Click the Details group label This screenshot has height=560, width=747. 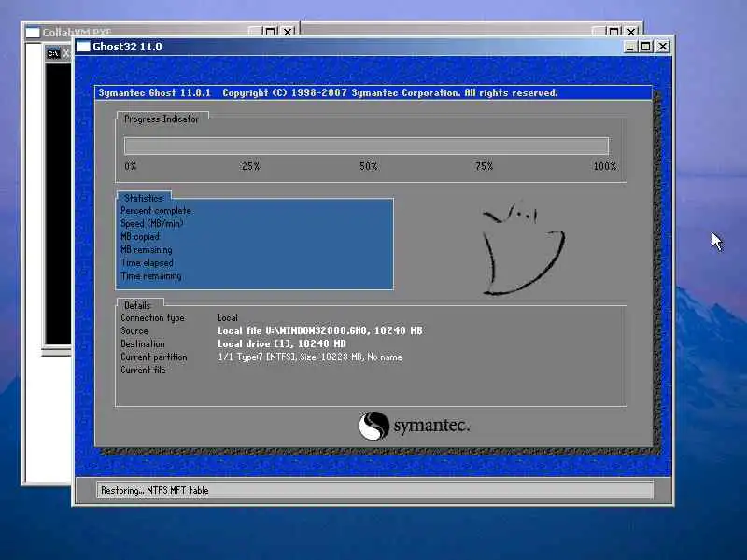(137, 305)
